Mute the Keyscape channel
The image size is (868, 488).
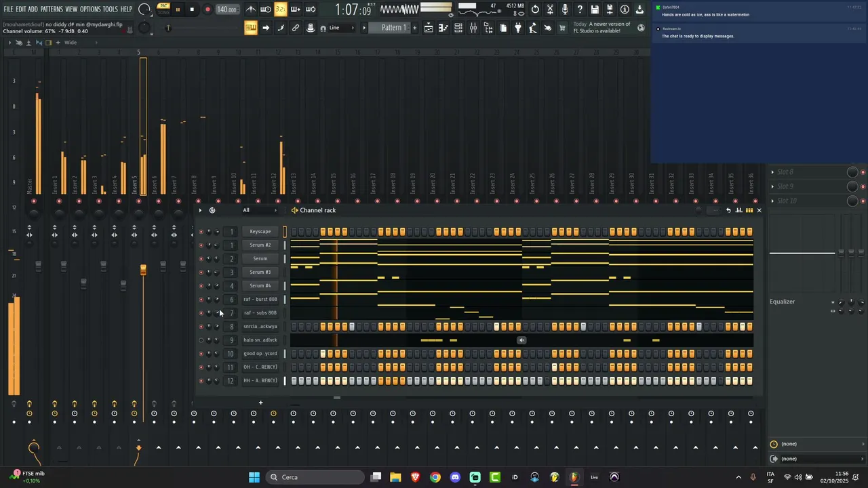[x=201, y=232]
